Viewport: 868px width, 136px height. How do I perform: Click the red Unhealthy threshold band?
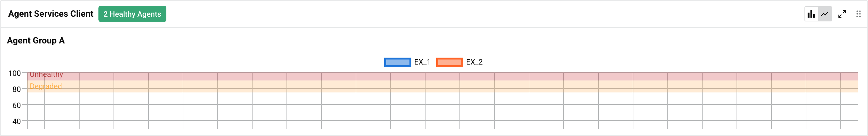pyautogui.click(x=438, y=76)
